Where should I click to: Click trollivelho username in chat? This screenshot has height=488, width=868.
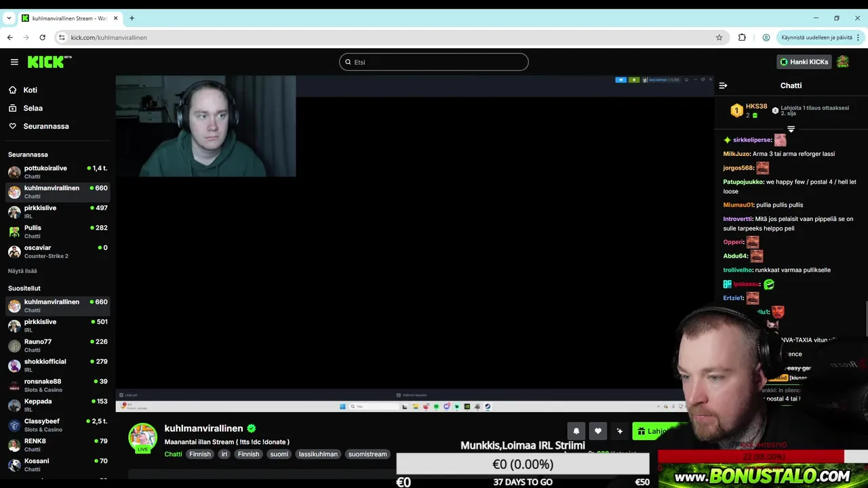click(x=738, y=270)
